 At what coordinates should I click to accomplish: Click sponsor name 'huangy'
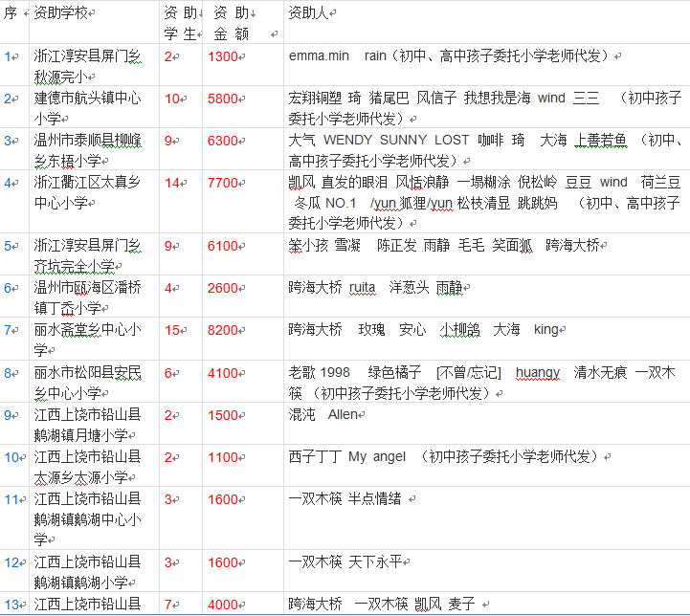coord(538,373)
